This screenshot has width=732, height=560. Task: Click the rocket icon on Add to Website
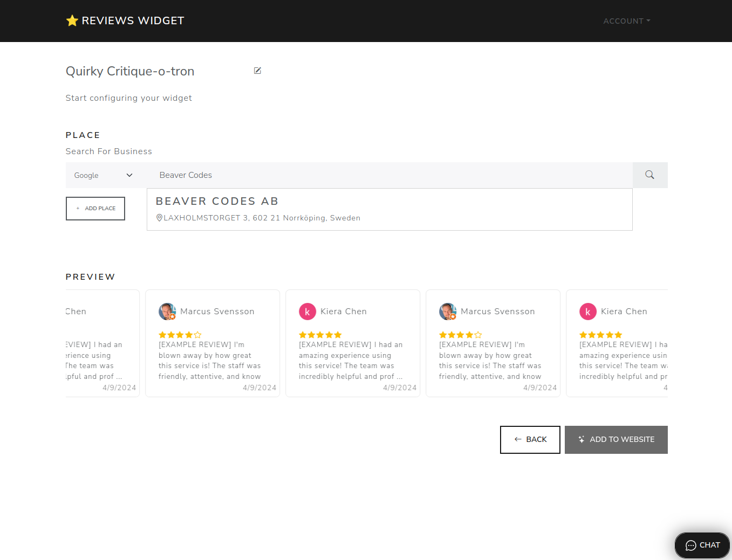click(581, 439)
